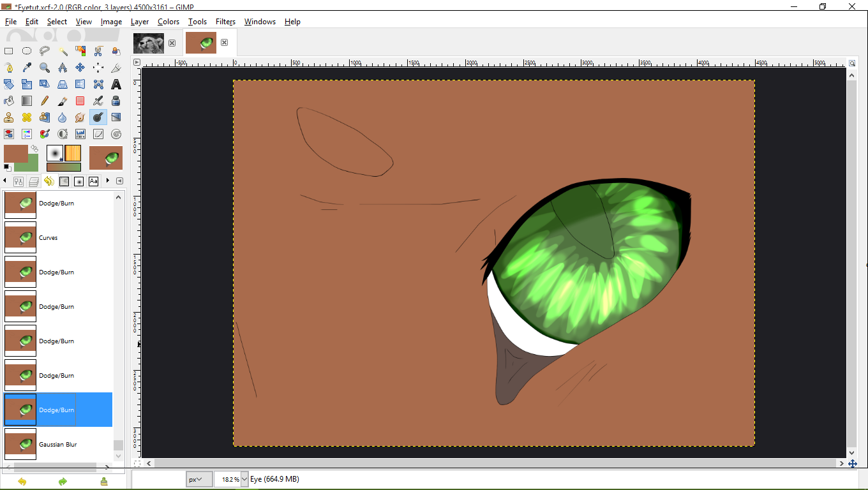
Task: Choose the Text tool
Action: pyautogui.click(x=116, y=84)
